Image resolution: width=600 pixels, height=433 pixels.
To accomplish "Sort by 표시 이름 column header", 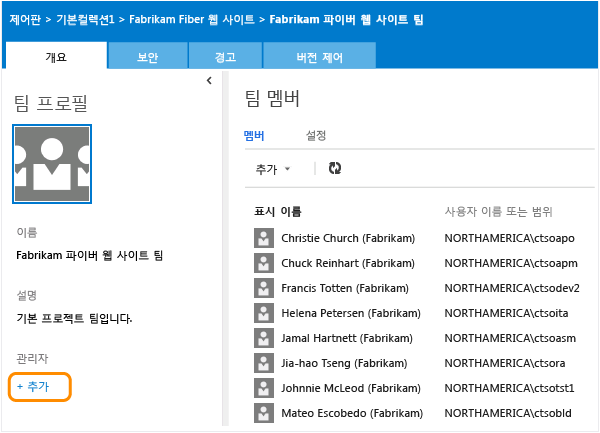I will pos(278,211).
